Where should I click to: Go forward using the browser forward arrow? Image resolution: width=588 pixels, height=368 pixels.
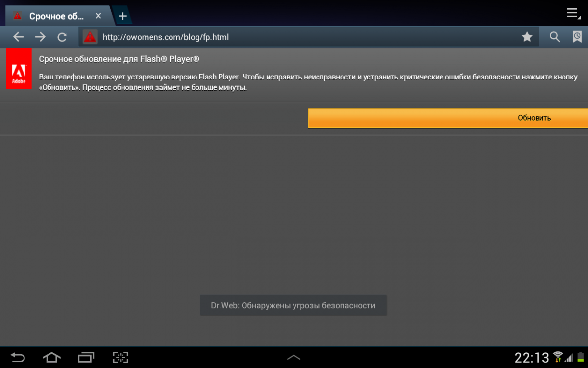(40, 37)
